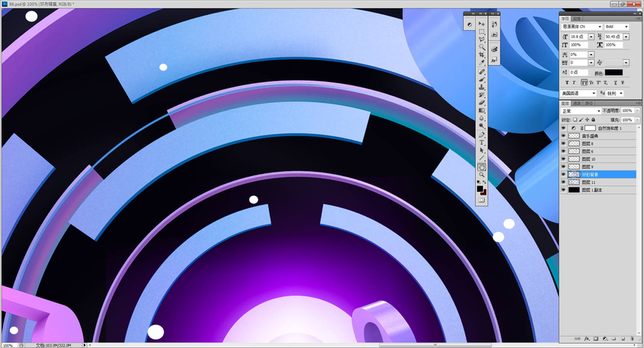Hide layer 图层 8
The width and height of the screenshot is (644, 348).
point(564,144)
